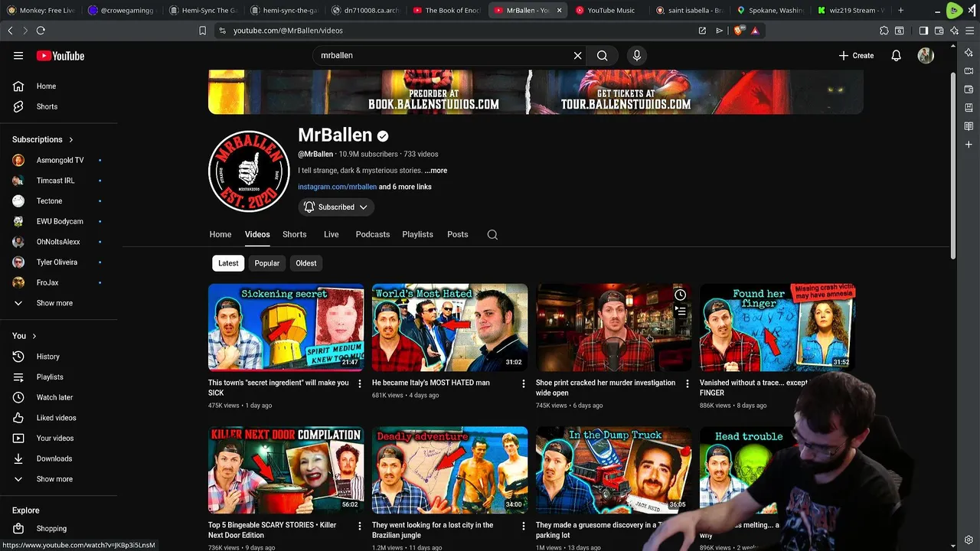Open the YouTube notifications bell

point(896,56)
